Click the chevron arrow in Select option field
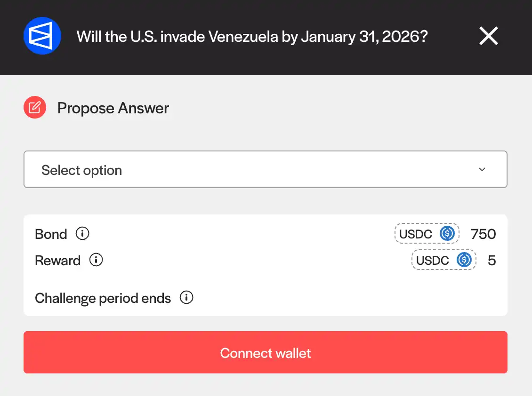532x396 pixels. tap(482, 170)
